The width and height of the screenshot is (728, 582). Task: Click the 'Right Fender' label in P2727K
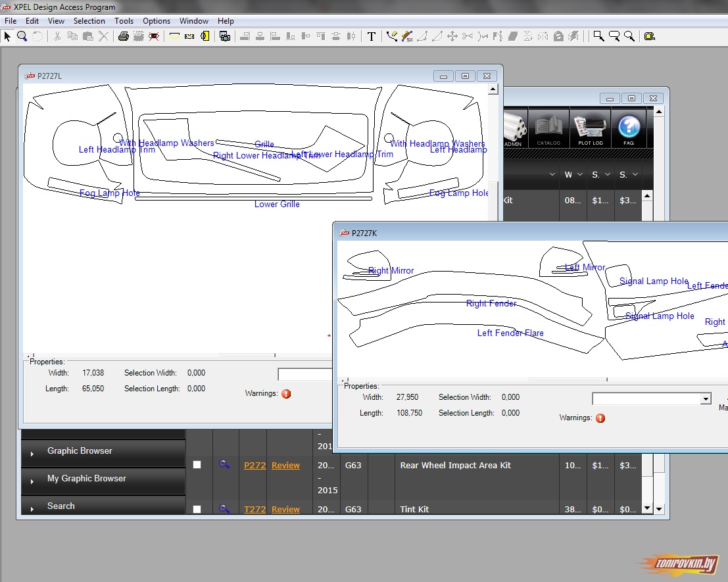pos(491,304)
